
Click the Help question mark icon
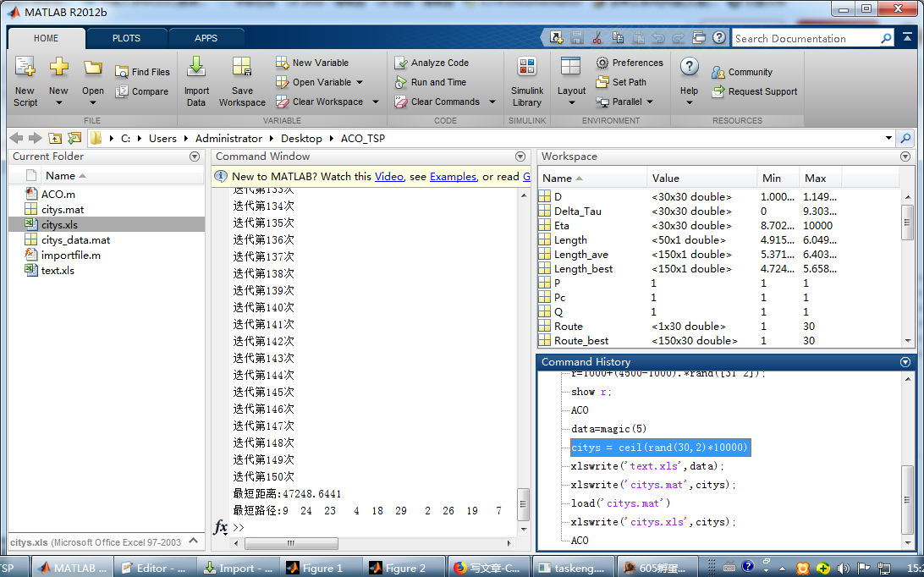pos(689,67)
